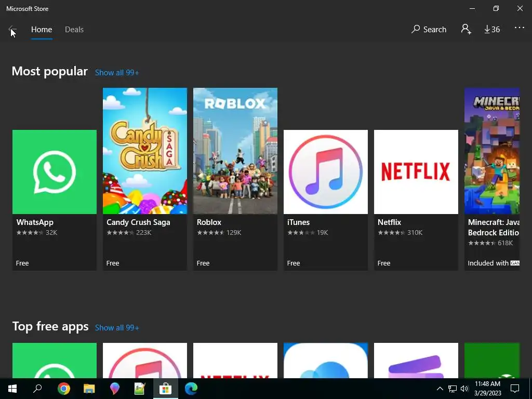Open the colorful balloon app on the taskbar

[115, 389]
